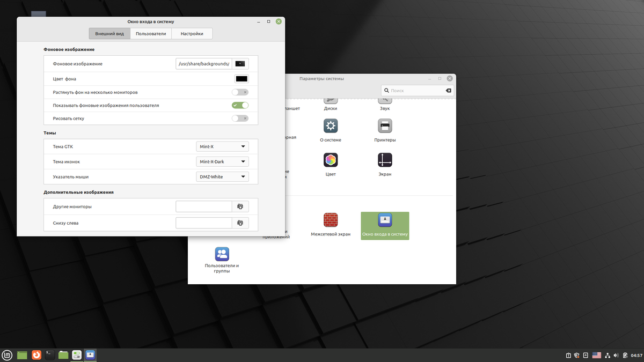This screenshot has height=362, width=644.
Task: Open «Указатель мыши» DMZ-White dropdown
Action: (x=222, y=176)
